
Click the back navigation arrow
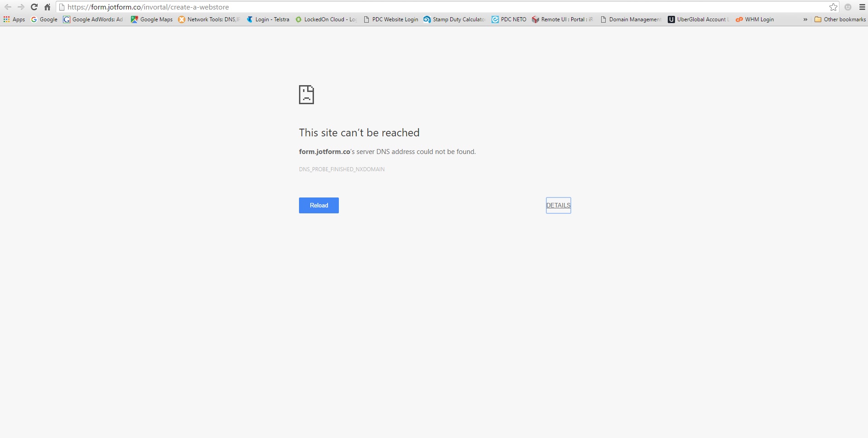[8, 7]
